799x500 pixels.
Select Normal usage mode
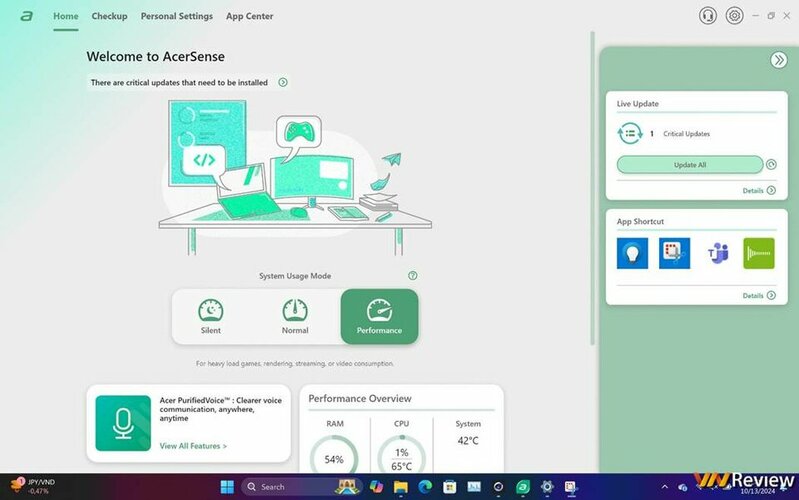pos(295,317)
